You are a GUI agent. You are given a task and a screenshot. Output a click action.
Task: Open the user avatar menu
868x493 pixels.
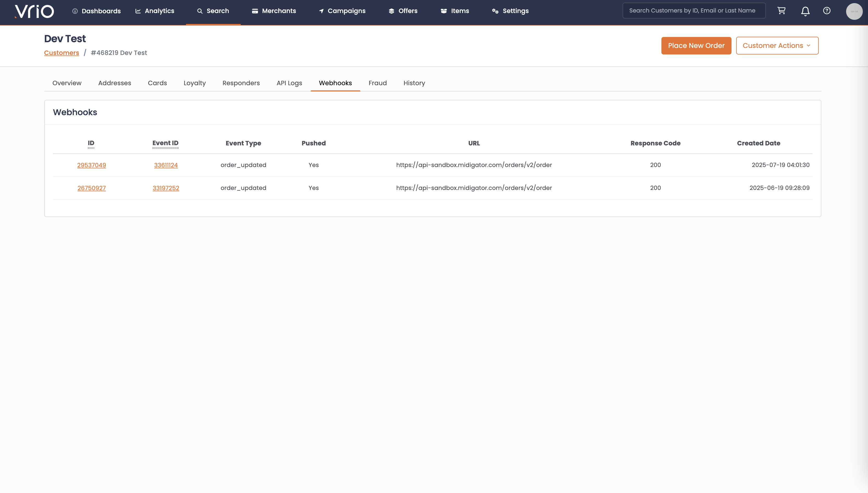(x=854, y=11)
